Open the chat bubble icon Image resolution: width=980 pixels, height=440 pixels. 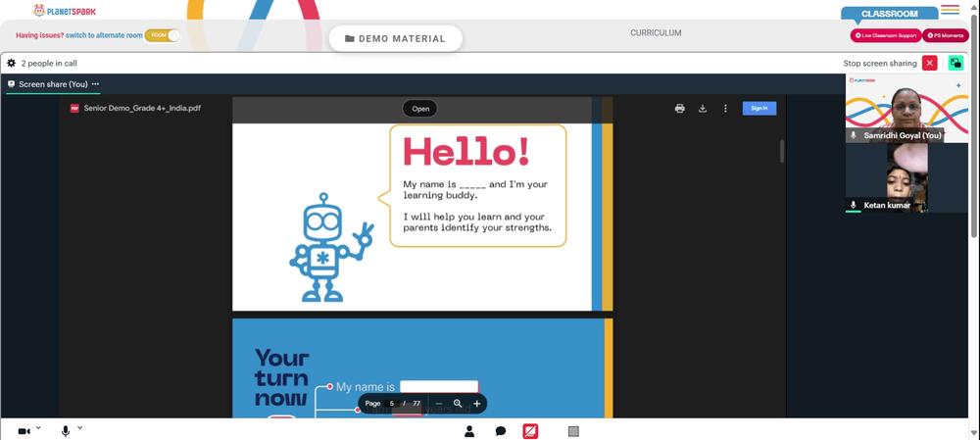[501, 431]
